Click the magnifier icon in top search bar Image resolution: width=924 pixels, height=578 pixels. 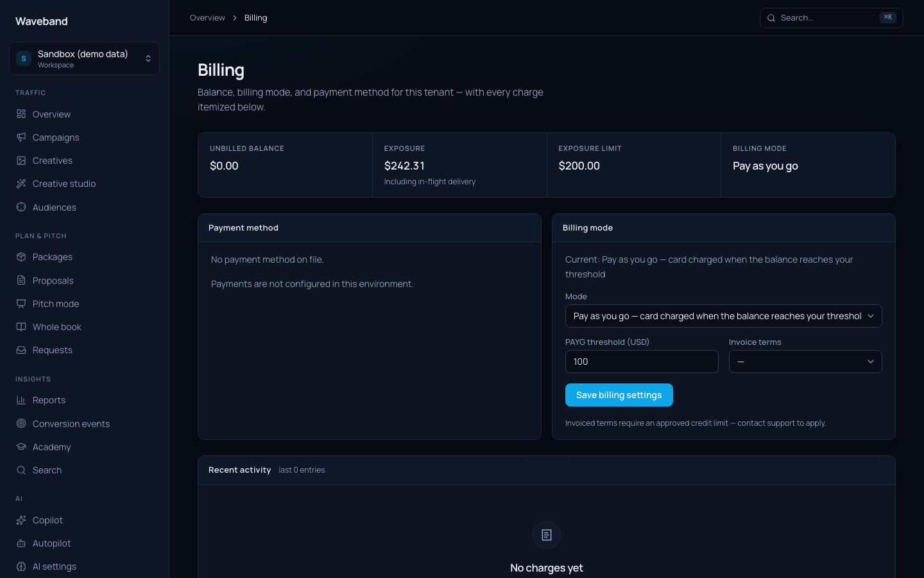tap(771, 18)
